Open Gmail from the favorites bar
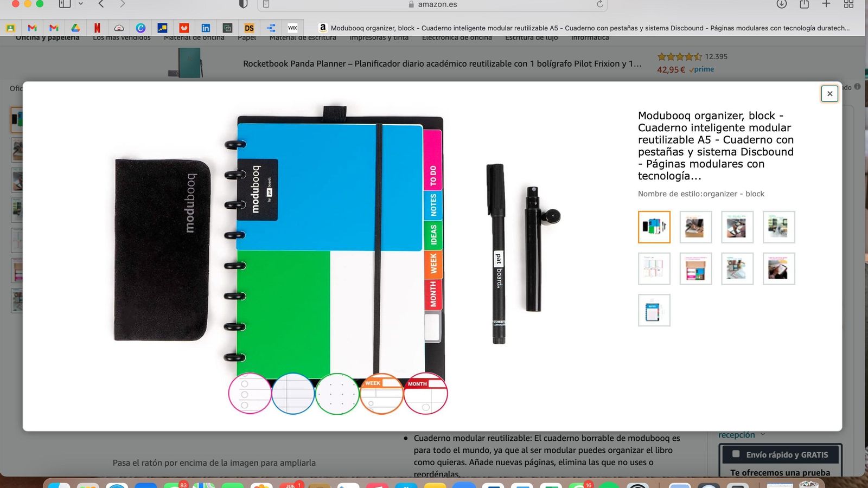This screenshot has height=488, width=868. 32,28
